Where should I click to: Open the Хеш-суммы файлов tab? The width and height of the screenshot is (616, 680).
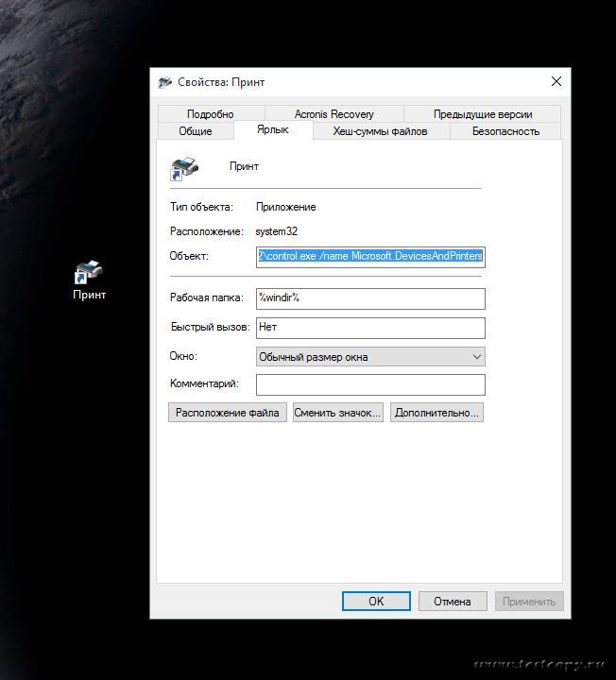coord(380,131)
